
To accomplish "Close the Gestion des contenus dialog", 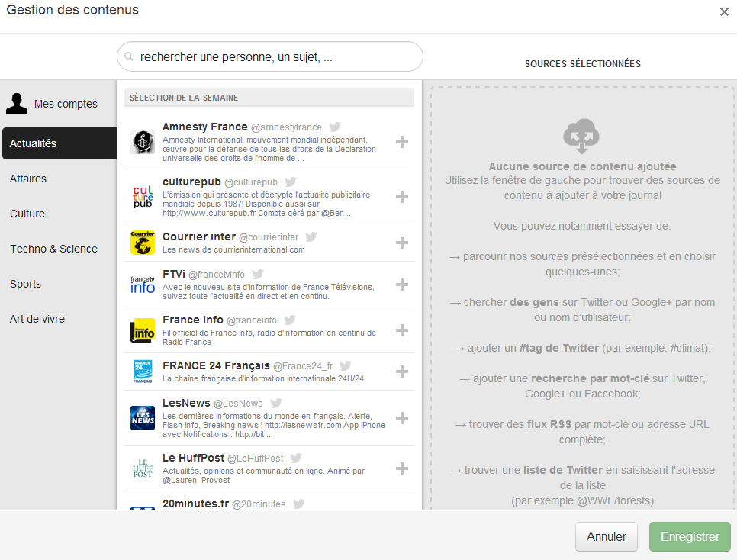I will [724, 11].
